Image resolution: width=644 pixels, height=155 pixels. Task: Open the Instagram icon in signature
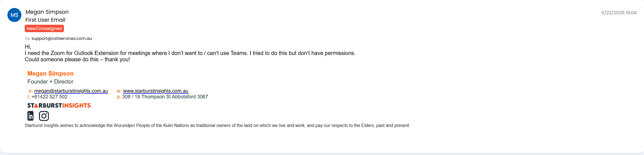pos(44,116)
